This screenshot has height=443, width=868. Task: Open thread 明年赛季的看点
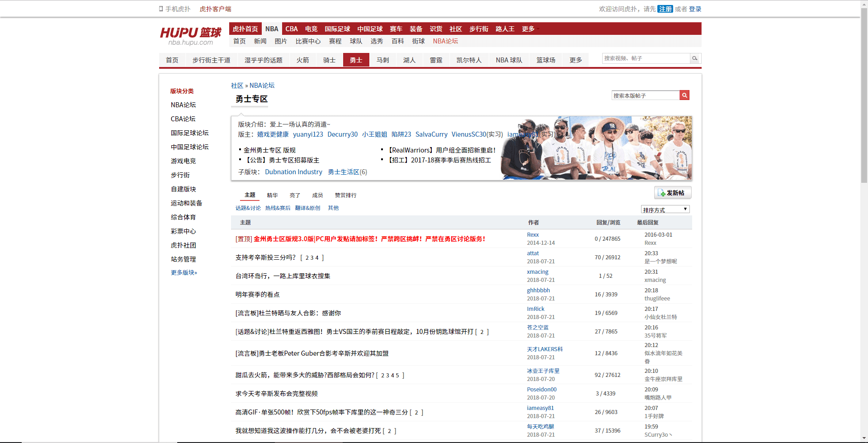(257, 295)
